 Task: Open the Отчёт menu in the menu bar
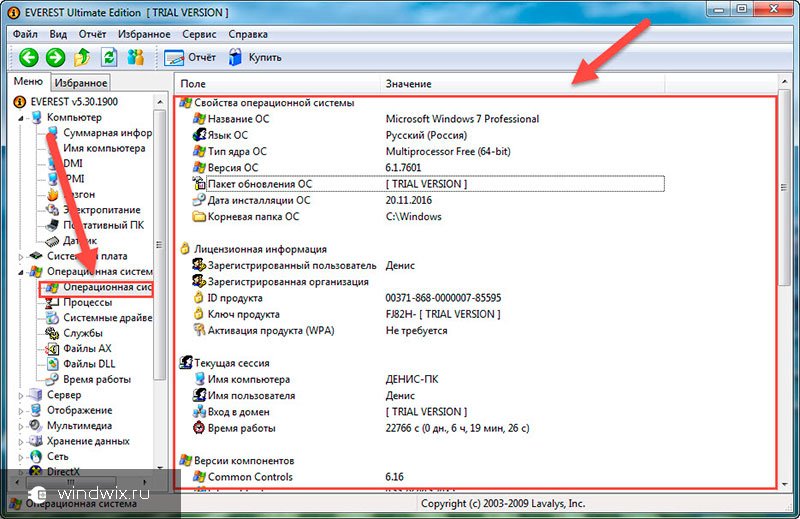(x=92, y=34)
